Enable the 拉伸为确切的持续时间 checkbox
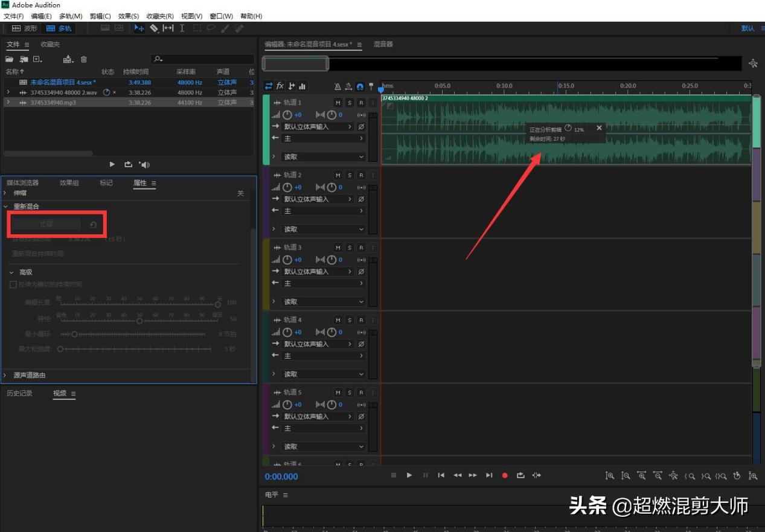This screenshot has height=532, width=765. (13, 284)
